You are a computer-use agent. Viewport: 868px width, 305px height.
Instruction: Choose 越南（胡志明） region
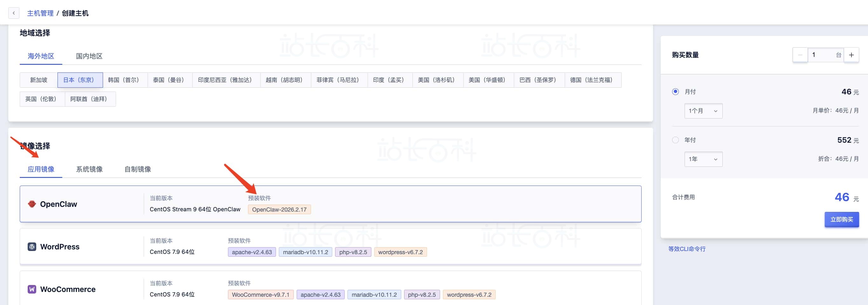coord(286,80)
